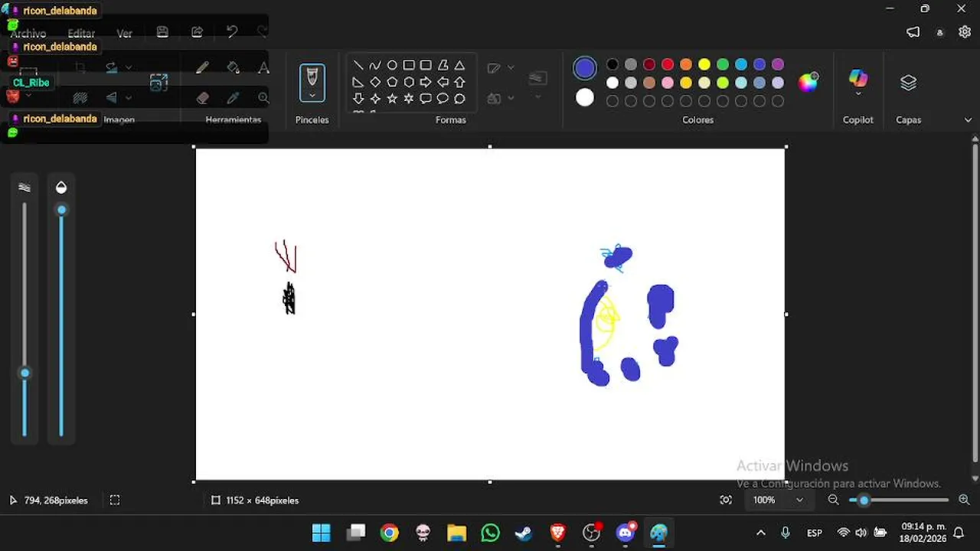
Task: Select secondary color 2 swatch (white)
Action: 585,97
